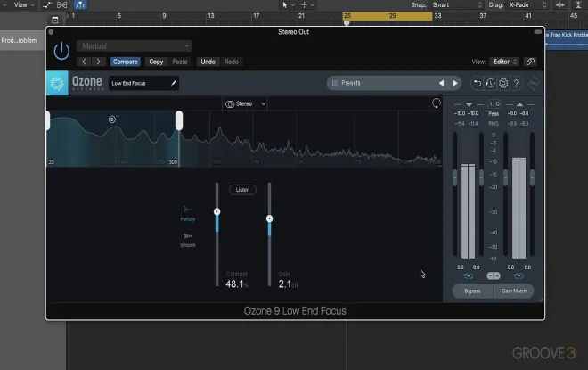Viewport: 588px width, 370px height.
Task: Open the Drag X-Fade dropdown
Action: click(527, 4)
